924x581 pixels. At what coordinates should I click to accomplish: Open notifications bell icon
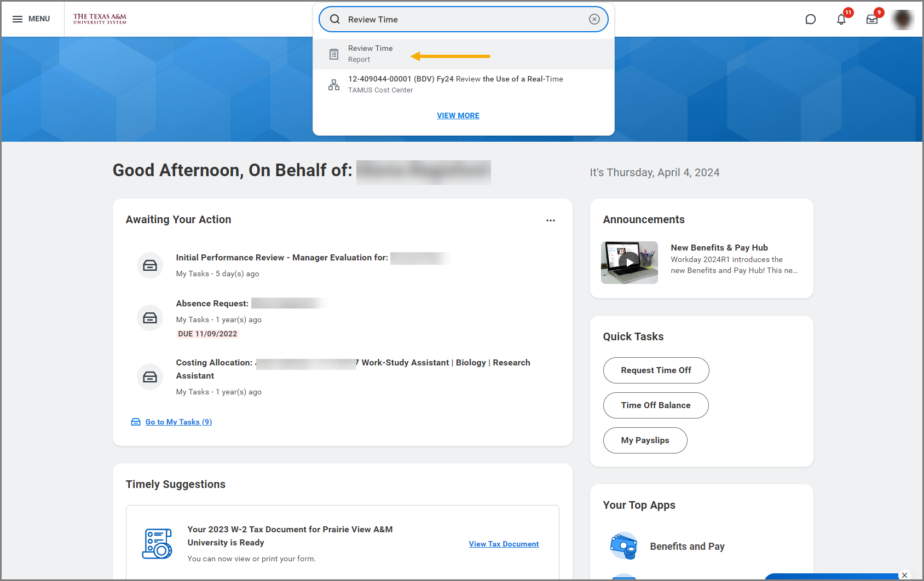click(841, 20)
